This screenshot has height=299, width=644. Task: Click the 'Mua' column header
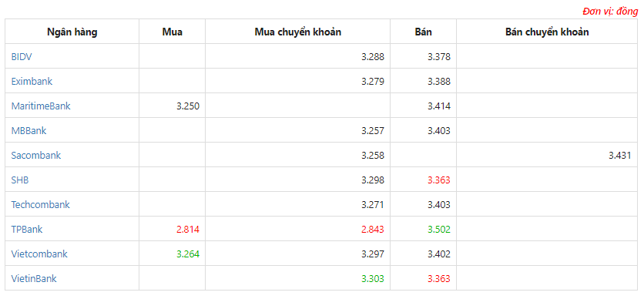tap(172, 32)
